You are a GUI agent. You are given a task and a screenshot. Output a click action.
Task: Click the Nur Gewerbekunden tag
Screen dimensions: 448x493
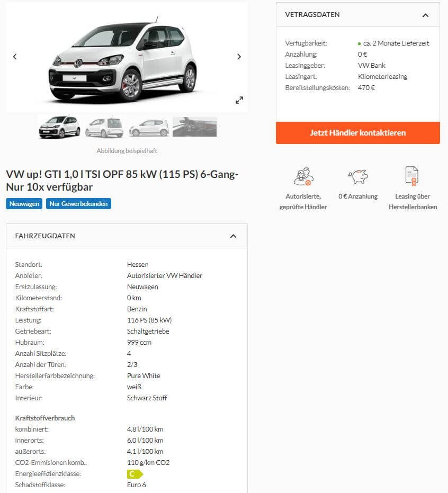pyautogui.click(x=78, y=204)
